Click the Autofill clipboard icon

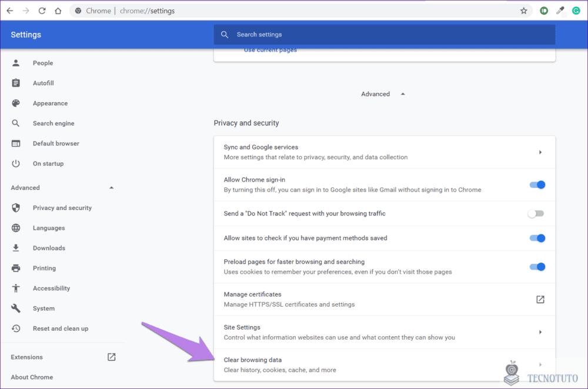click(x=16, y=83)
